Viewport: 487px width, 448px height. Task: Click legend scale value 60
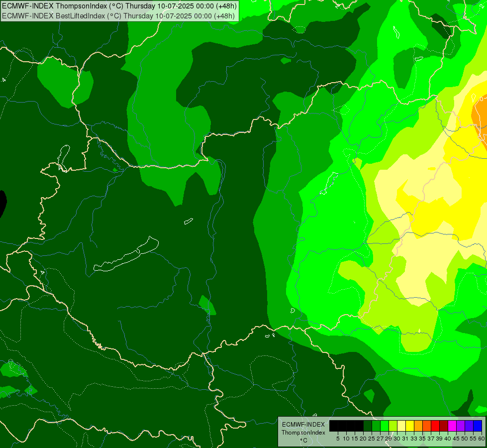point(482,439)
